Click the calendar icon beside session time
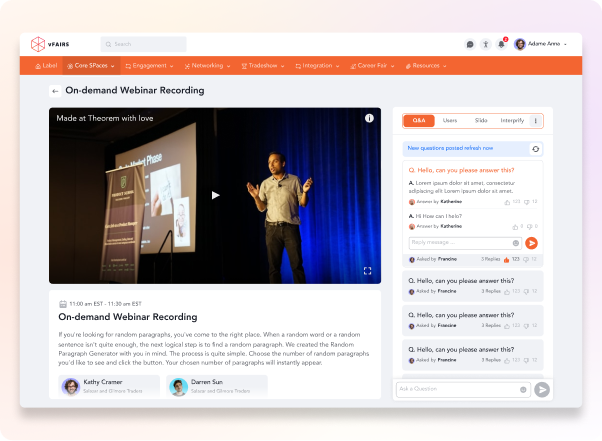 pos(63,304)
